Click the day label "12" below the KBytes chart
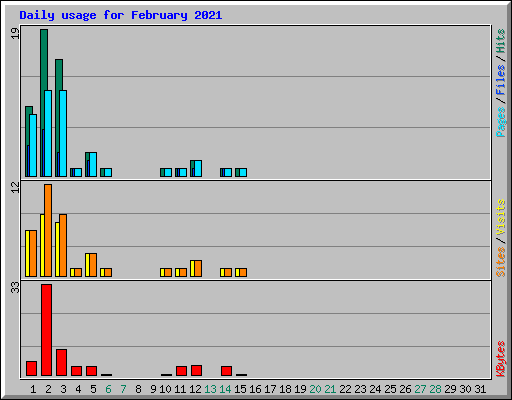 tap(195, 389)
